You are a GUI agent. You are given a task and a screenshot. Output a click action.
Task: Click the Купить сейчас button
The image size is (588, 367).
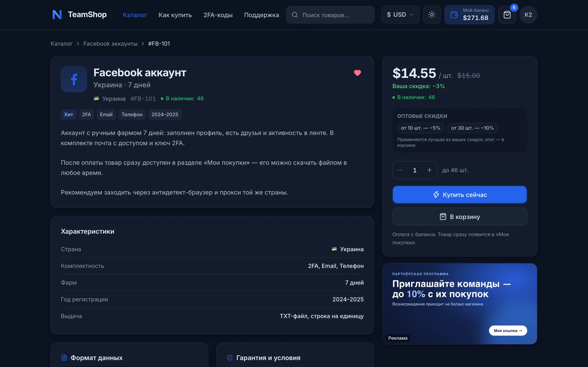click(460, 195)
